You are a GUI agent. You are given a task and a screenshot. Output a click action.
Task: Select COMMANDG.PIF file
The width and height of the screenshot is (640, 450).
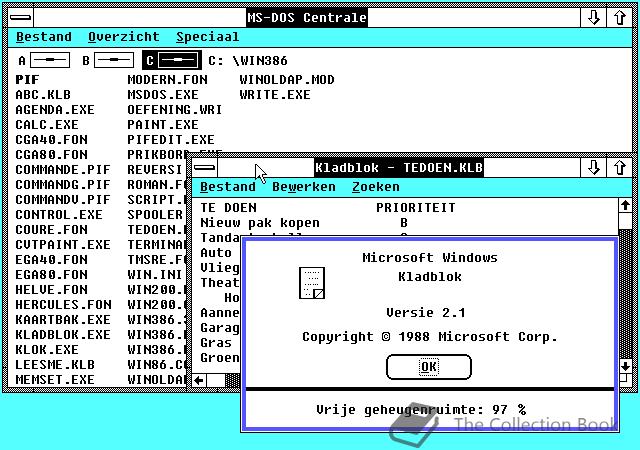pyautogui.click(x=63, y=185)
